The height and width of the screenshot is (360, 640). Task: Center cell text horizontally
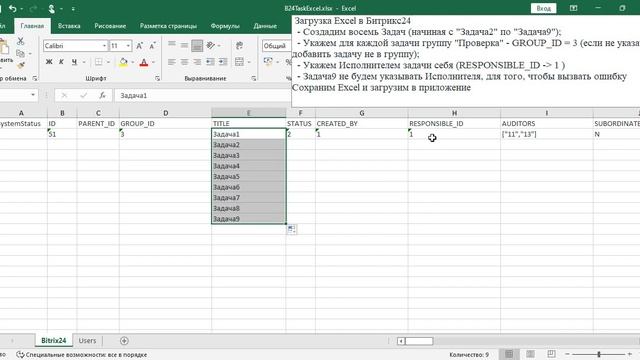[x=184, y=62]
